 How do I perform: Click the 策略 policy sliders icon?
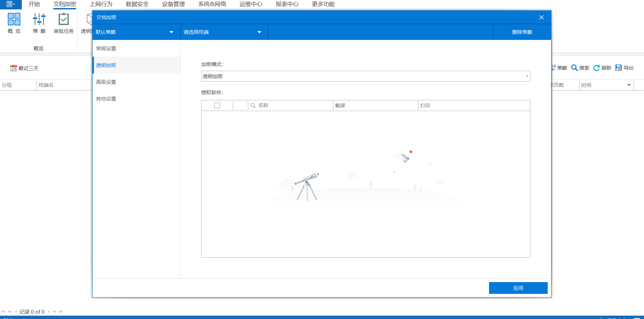(x=39, y=19)
